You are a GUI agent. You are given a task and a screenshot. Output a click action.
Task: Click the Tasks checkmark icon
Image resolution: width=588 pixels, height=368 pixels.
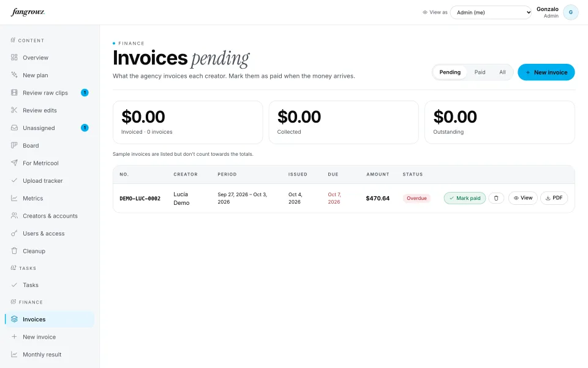pyautogui.click(x=14, y=285)
